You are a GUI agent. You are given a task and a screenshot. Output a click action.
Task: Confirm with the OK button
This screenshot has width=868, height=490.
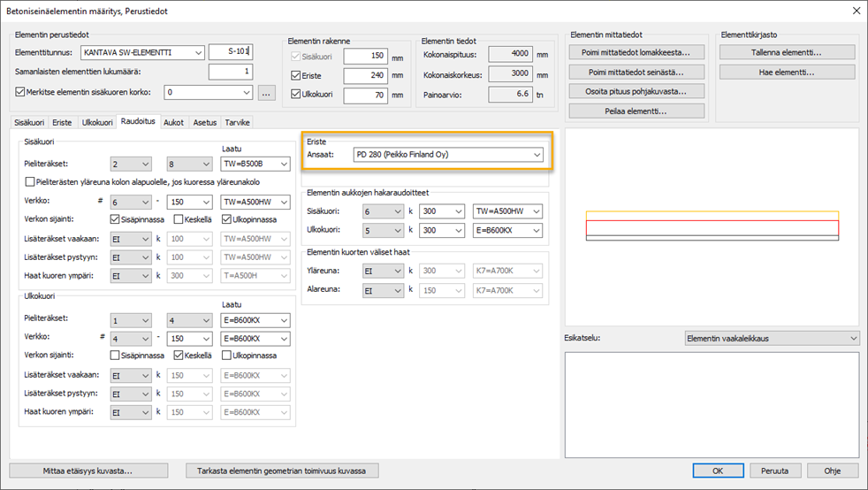(x=718, y=471)
